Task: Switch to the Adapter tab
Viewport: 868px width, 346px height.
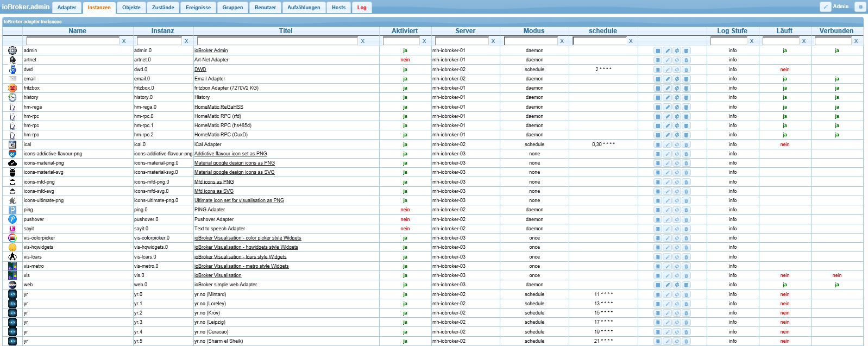Action: 67,8
